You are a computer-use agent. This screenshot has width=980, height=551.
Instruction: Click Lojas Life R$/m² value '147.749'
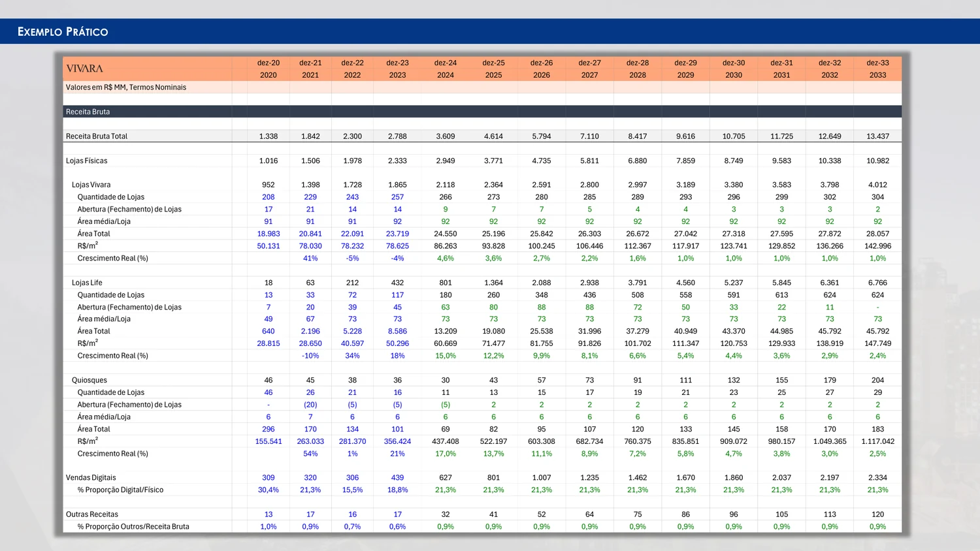pos(878,343)
